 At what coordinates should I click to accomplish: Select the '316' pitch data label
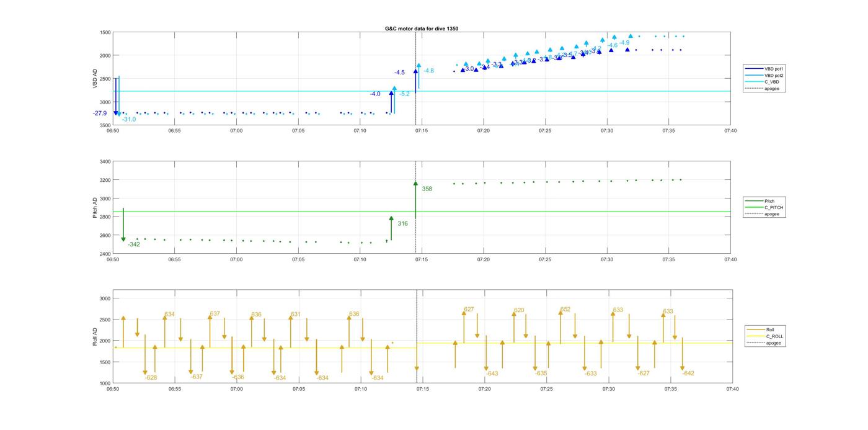[x=402, y=223]
